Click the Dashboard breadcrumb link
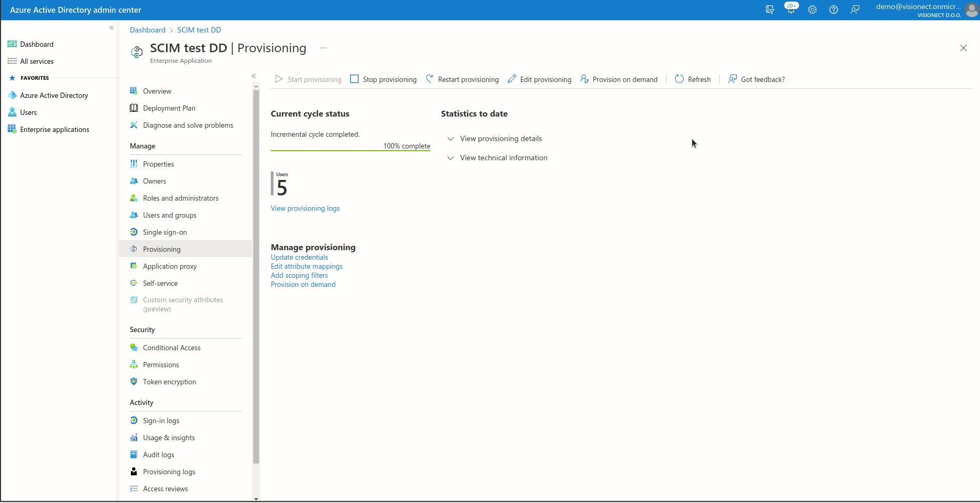The width and height of the screenshot is (980, 503). tap(147, 30)
